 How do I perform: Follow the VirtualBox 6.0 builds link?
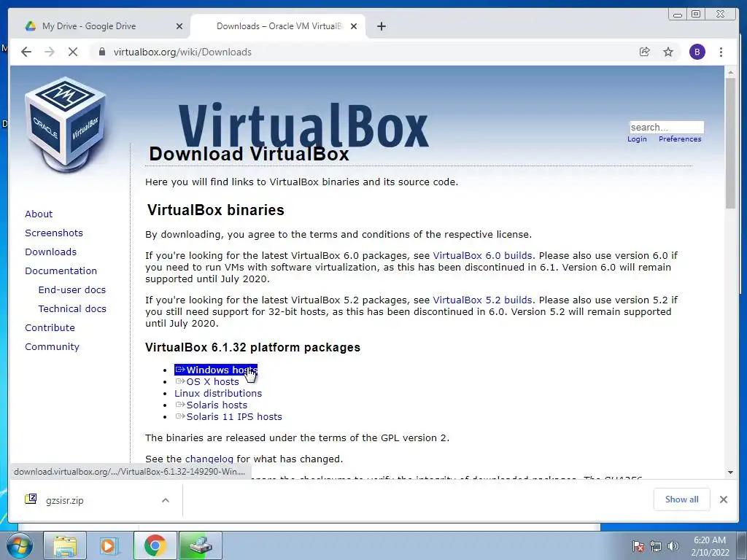coord(482,256)
